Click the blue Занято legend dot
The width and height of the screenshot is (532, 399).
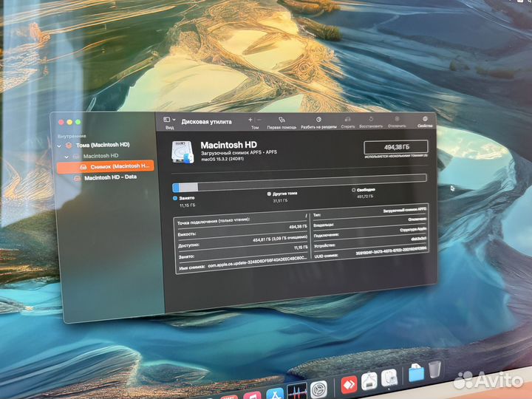click(x=175, y=198)
